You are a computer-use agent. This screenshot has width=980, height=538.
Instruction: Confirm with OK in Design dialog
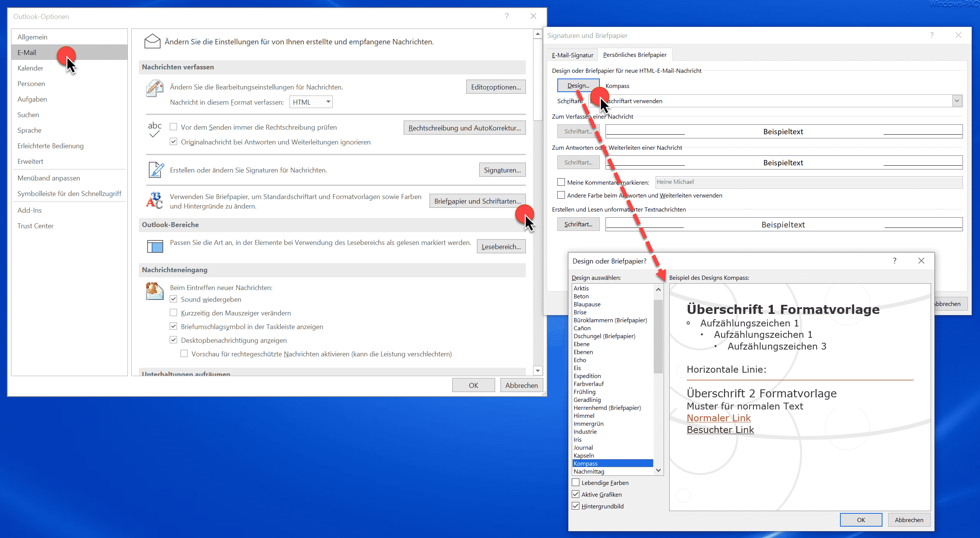(861, 520)
